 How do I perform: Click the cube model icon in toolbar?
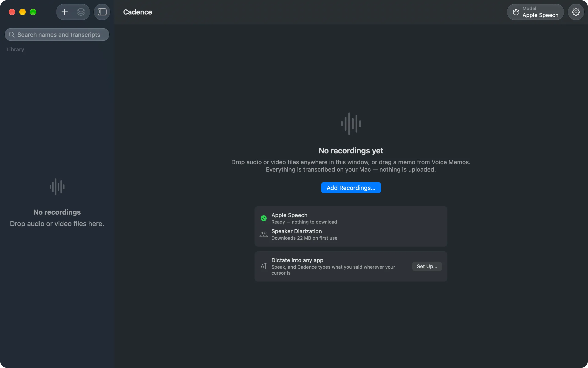tap(516, 12)
